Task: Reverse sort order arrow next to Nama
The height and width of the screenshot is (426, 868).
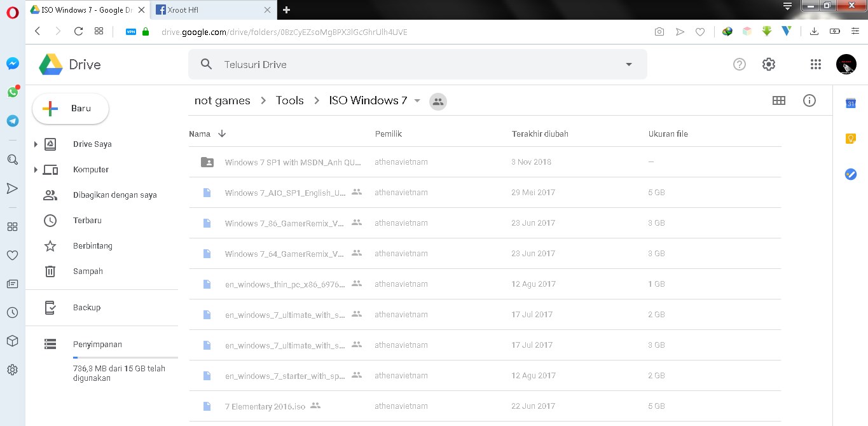Action: [x=222, y=134]
